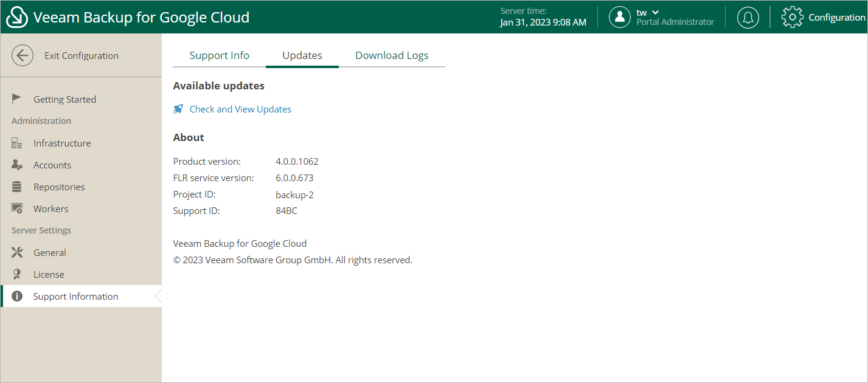
Task: Go to General server settings
Action: [50, 253]
